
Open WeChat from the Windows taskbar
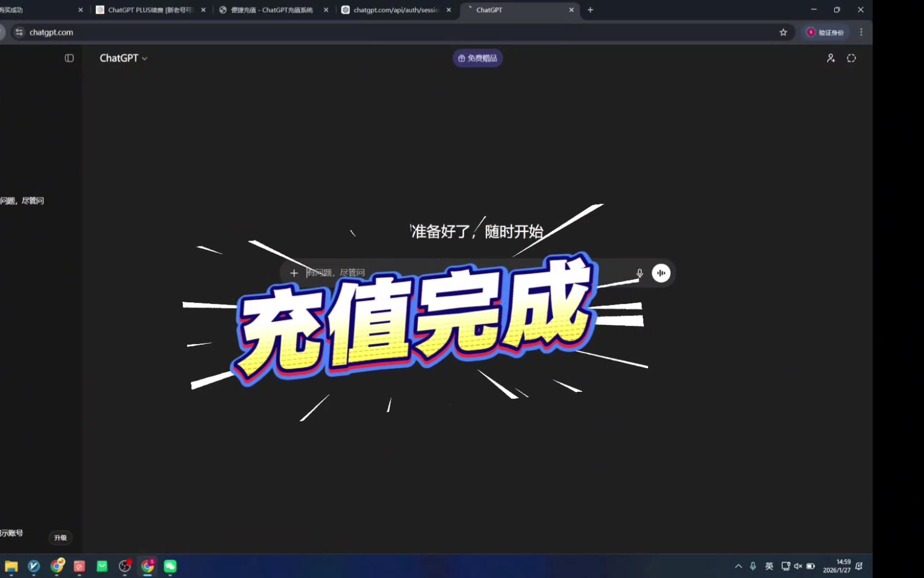pyautogui.click(x=170, y=566)
